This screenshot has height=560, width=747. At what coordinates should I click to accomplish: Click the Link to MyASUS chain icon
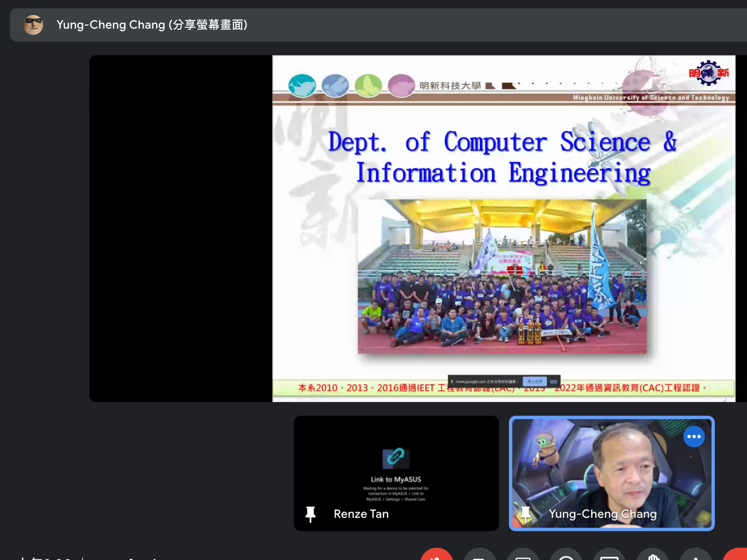pyautogui.click(x=396, y=457)
